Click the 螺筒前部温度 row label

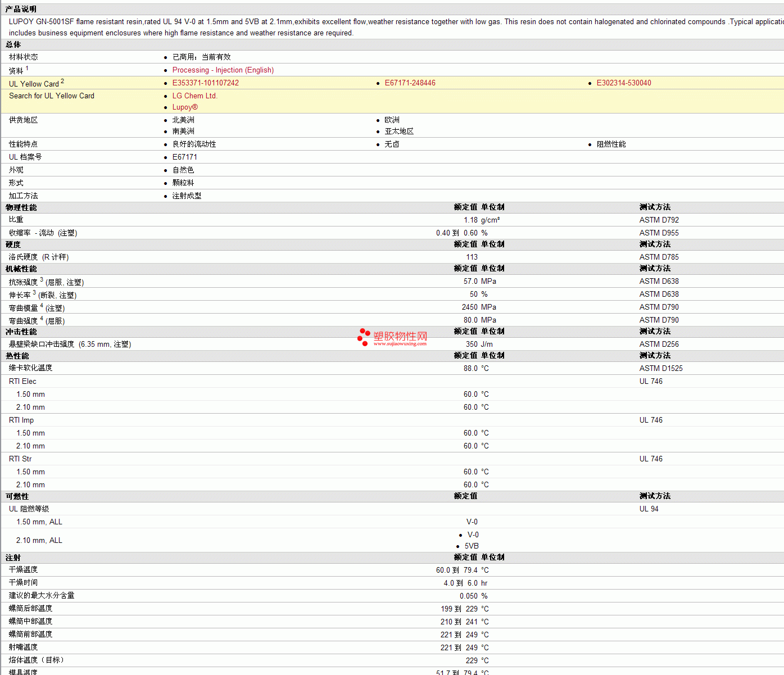[31, 635]
